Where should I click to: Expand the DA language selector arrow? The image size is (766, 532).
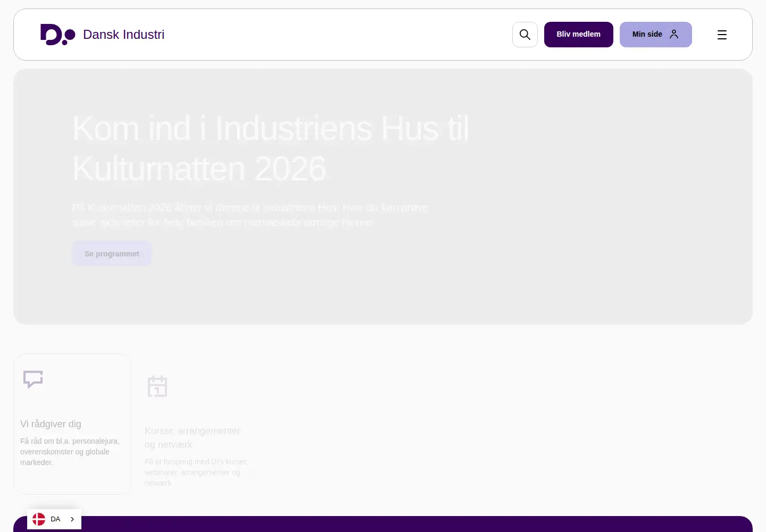pyautogui.click(x=72, y=519)
